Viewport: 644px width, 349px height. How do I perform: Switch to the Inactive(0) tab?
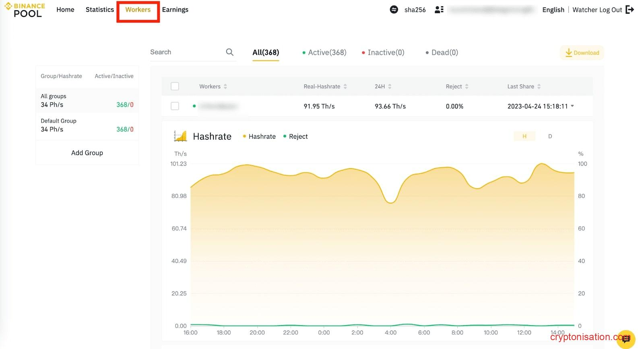point(383,52)
